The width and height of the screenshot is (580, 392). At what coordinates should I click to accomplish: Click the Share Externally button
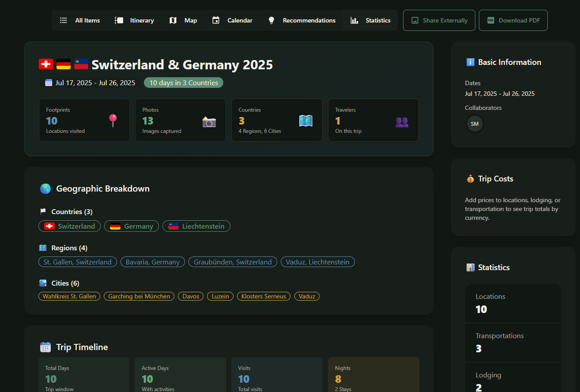coord(439,20)
